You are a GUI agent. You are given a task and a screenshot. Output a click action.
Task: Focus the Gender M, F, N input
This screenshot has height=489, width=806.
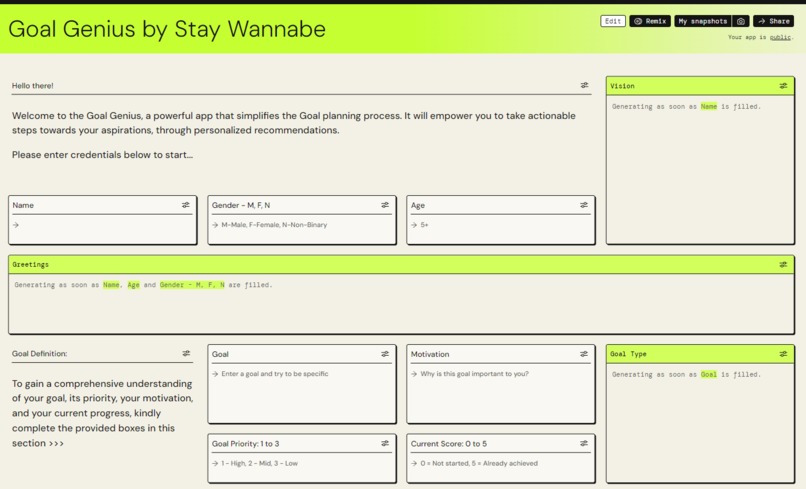302,225
